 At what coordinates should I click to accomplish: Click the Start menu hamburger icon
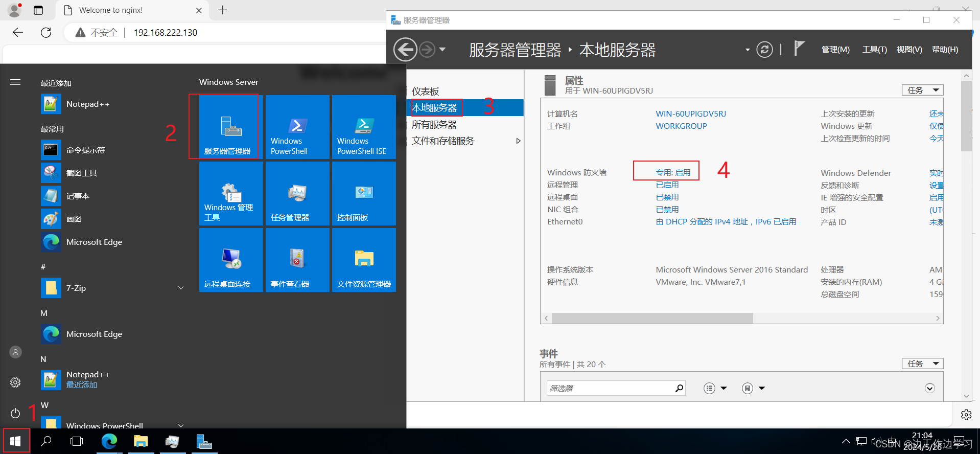(15, 82)
